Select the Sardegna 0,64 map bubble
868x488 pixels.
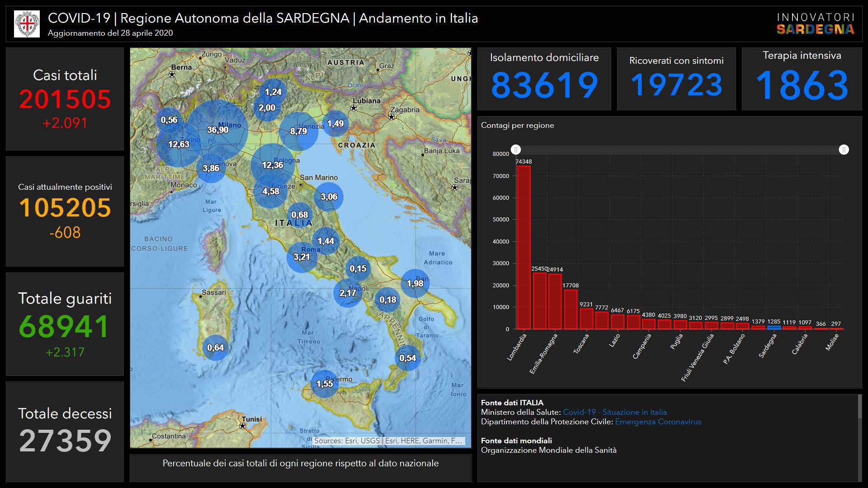tap(216, 347)
